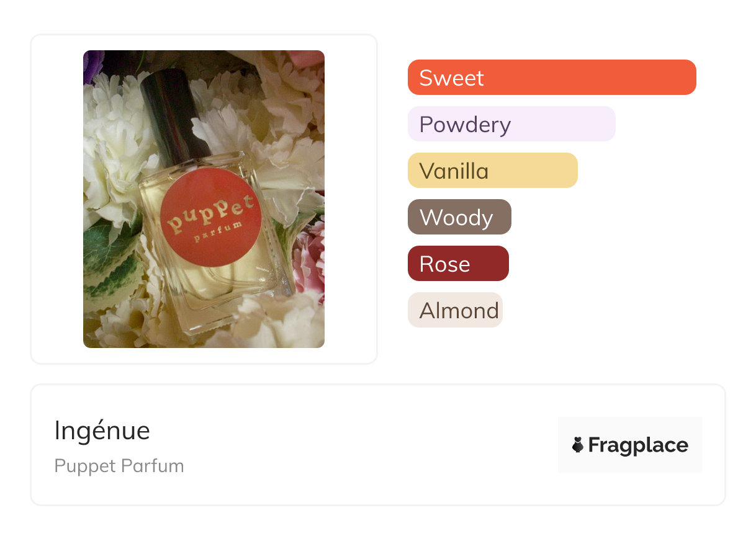Viewport: 756px width, 536px height.
Task: Choose the yellow Vanilla accord bar
Action: click(x=493, y=171)
